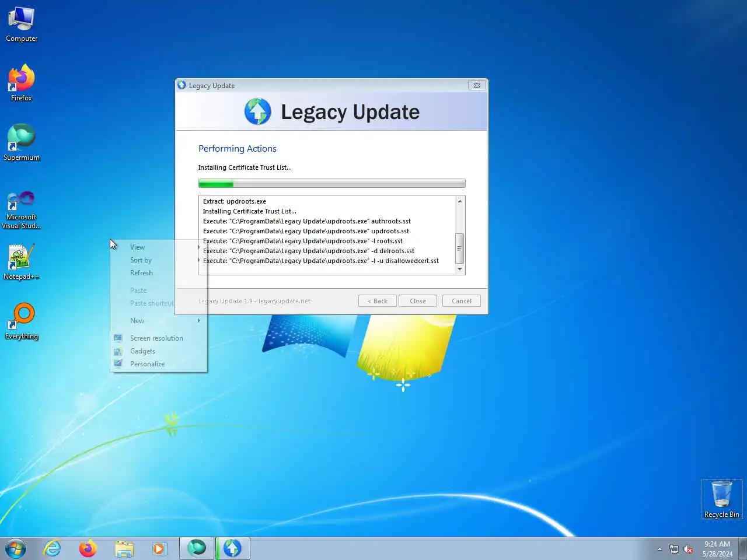Viewport: 747px width, 560px height.
Task: Click the Legacy Update globe logo
Action: (257, 111)
